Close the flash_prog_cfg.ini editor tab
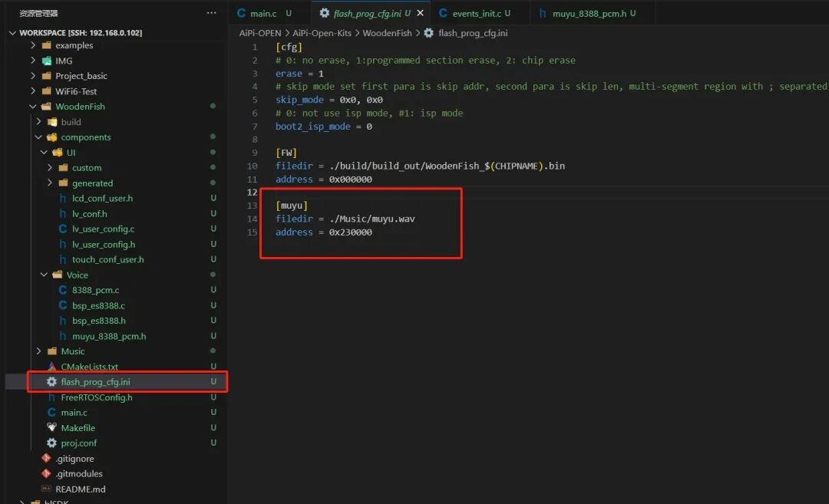The width and height of the screenshot is (829, 504). 421,13
